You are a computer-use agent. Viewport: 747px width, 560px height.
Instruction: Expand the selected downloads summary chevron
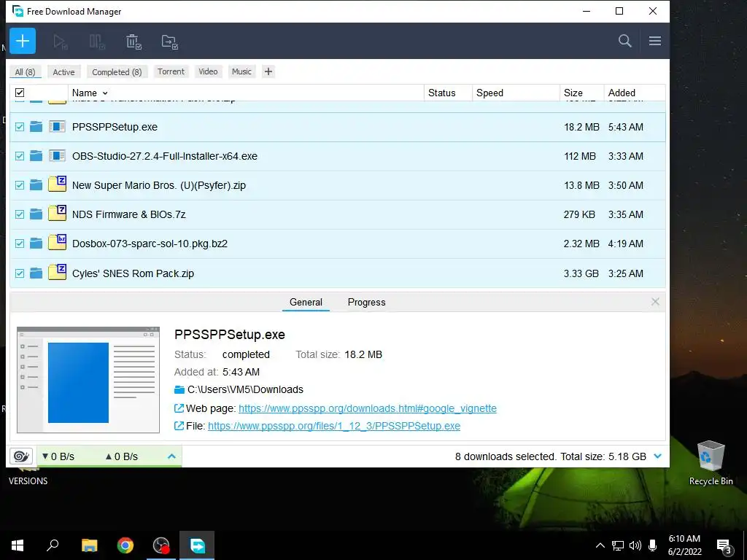pos(658,456)
